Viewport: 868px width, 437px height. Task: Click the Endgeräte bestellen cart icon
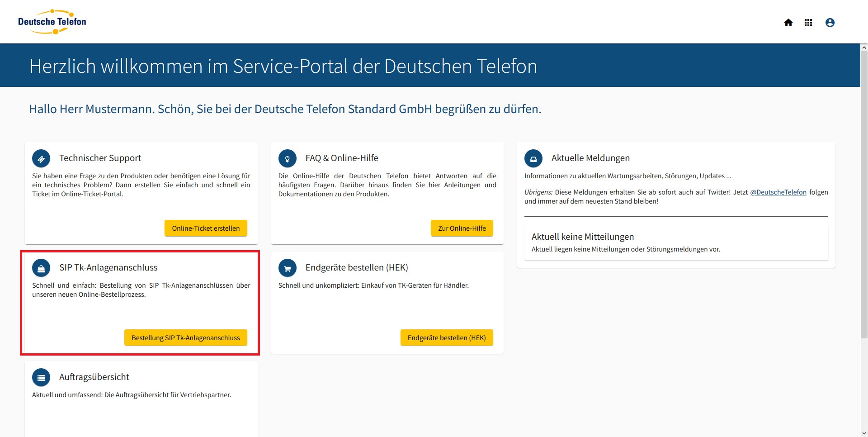[288, 268]
